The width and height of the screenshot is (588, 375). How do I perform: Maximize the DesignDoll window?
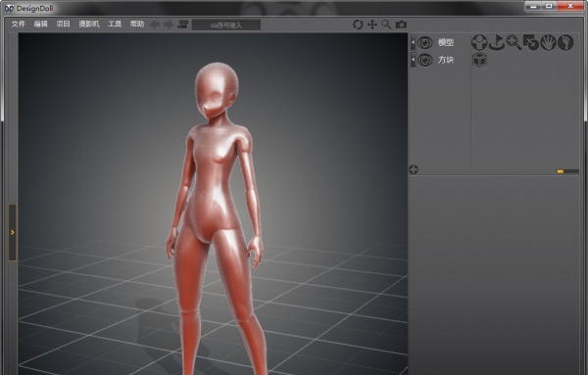(x=549, y=7)
